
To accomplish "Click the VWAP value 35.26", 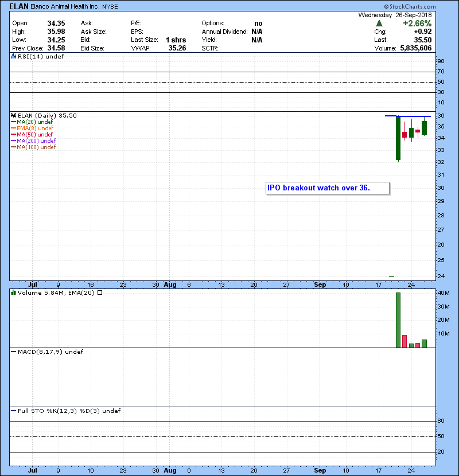I will click(177, 48).
